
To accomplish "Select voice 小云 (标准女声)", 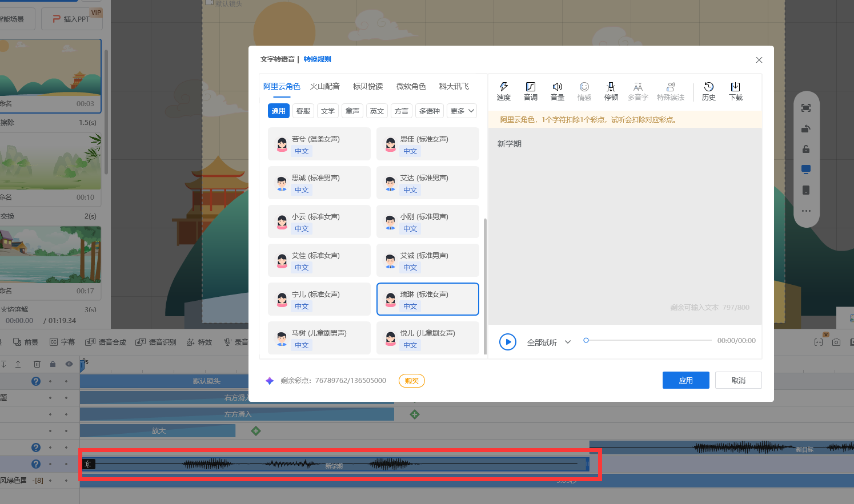I will 319,221.
